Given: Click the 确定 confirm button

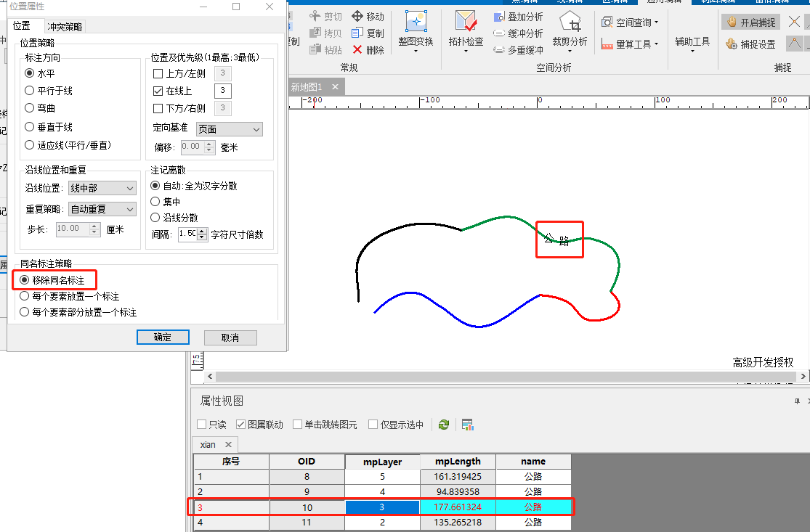Looking at the screenshot, I should click(x=163, y=337).
